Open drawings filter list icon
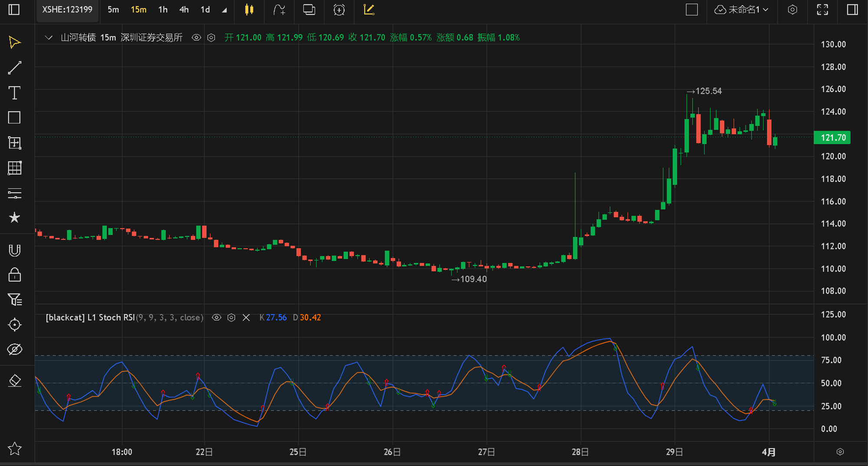This screenshot has width=868, height=466. pyautogui.click(x=15, y=299)
